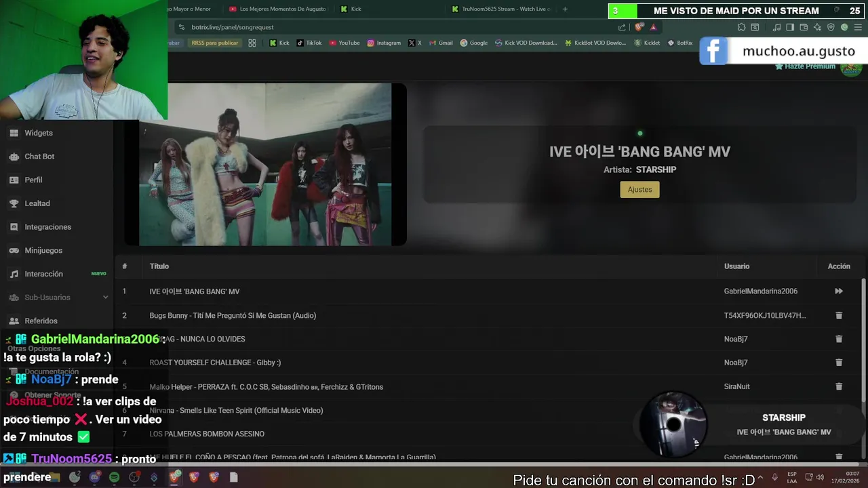Click the share icon in the address bar
868x488 pixels.
click(622, 27)
